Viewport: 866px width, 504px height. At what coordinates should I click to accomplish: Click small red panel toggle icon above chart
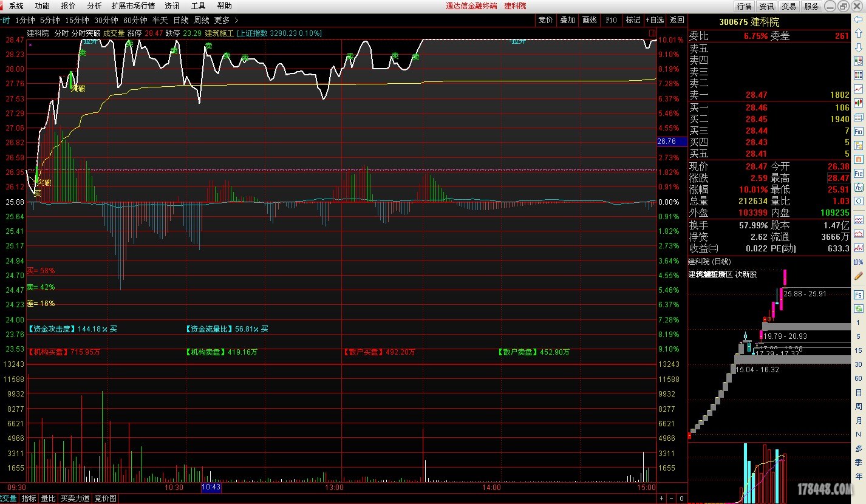pos(652,32)
